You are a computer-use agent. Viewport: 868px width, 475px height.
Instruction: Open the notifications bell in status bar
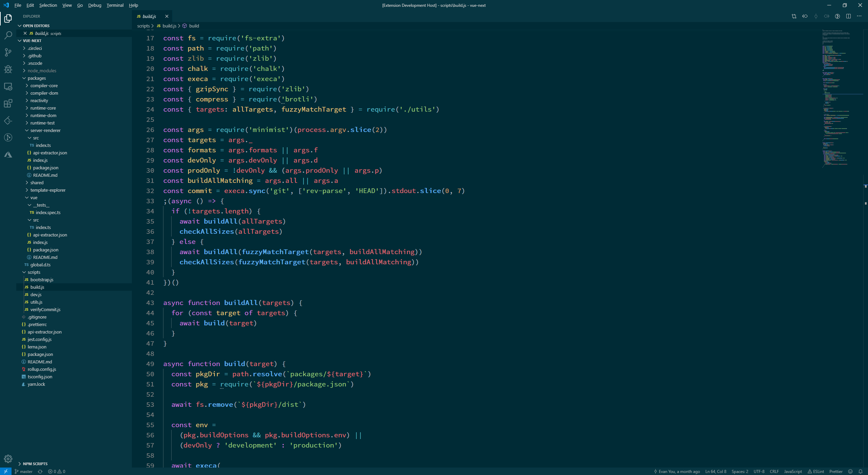click(861, 471)
